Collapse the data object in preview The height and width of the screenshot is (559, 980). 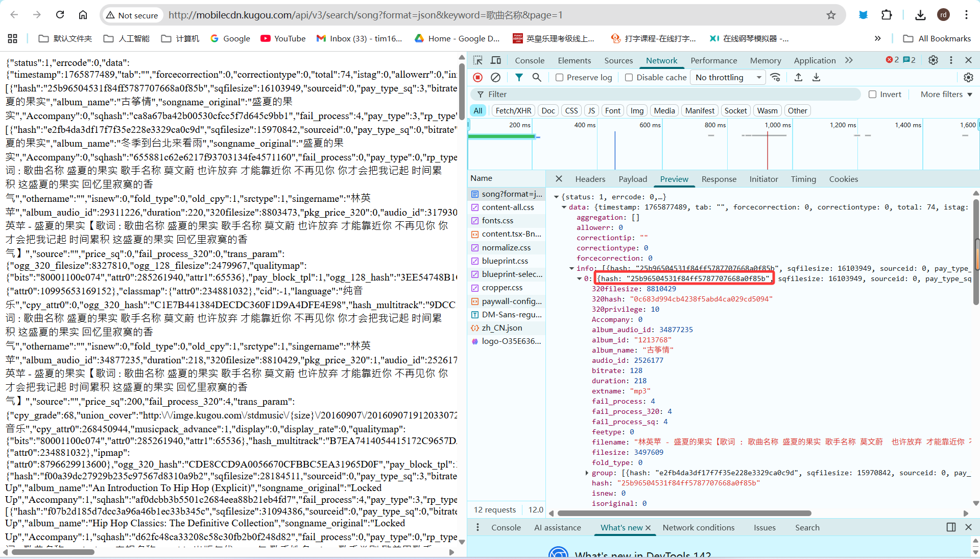[x=564, y=207]
